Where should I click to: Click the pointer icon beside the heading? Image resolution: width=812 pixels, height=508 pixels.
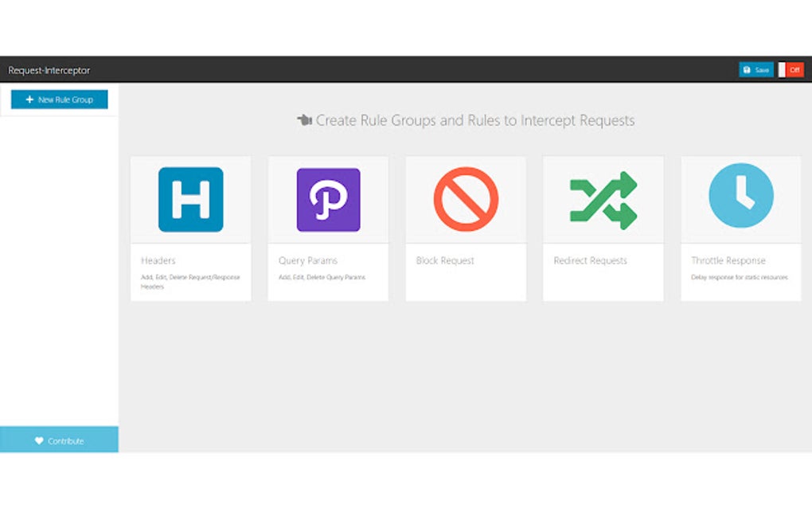point(303,119)
